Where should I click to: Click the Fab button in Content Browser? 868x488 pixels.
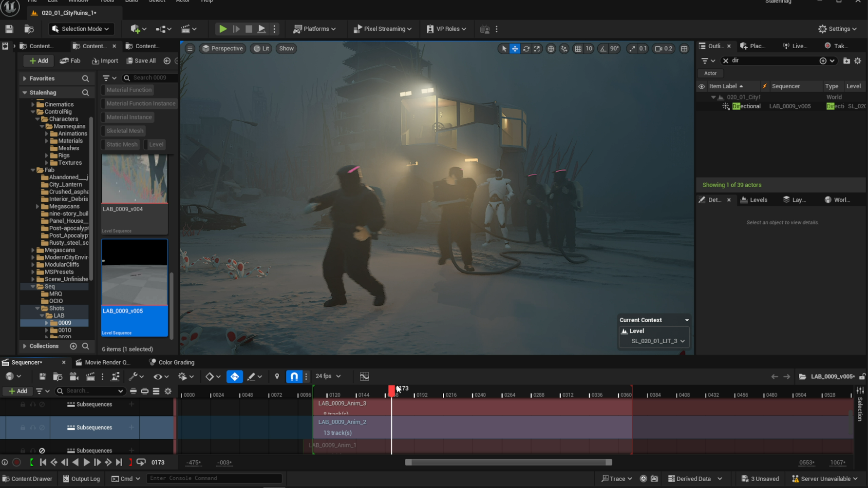point(70,60)
